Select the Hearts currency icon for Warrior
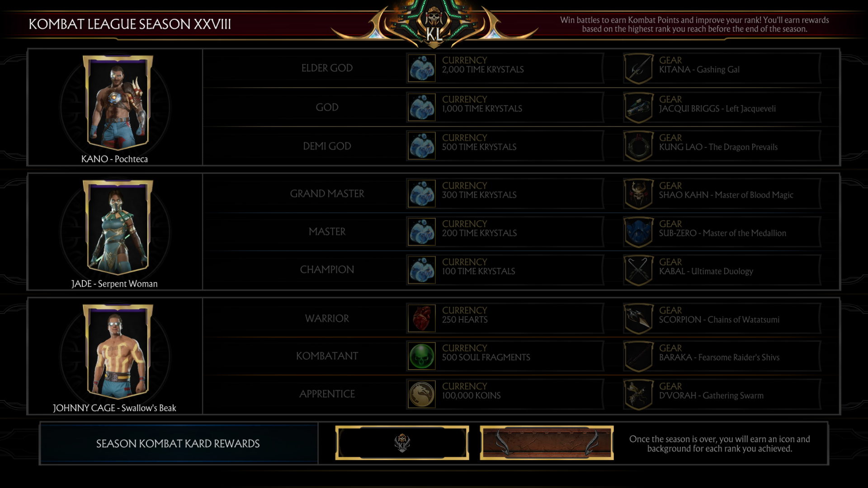 pos(421,318)
